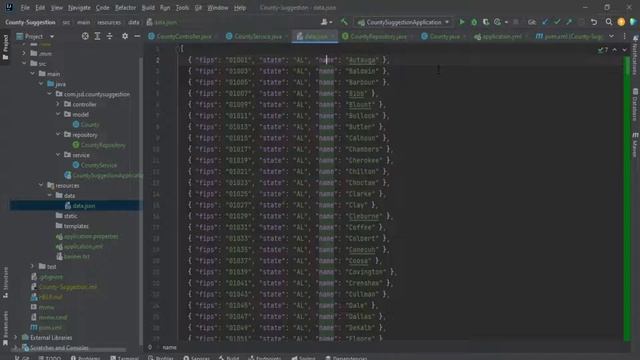640x360 pixels.
Task: Click County-Suggestion breadcrumb in navigation bar
Action: tap(30, 22)
